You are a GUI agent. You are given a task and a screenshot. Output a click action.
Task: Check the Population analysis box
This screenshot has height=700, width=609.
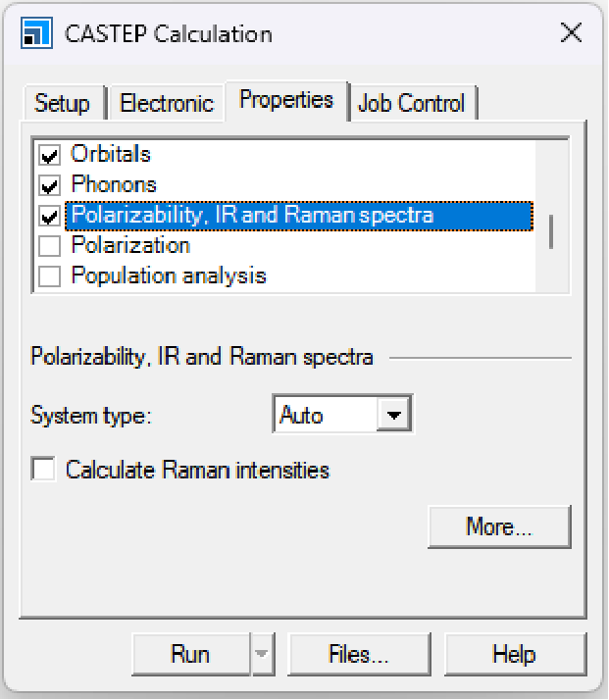click(x=49, y=276)
